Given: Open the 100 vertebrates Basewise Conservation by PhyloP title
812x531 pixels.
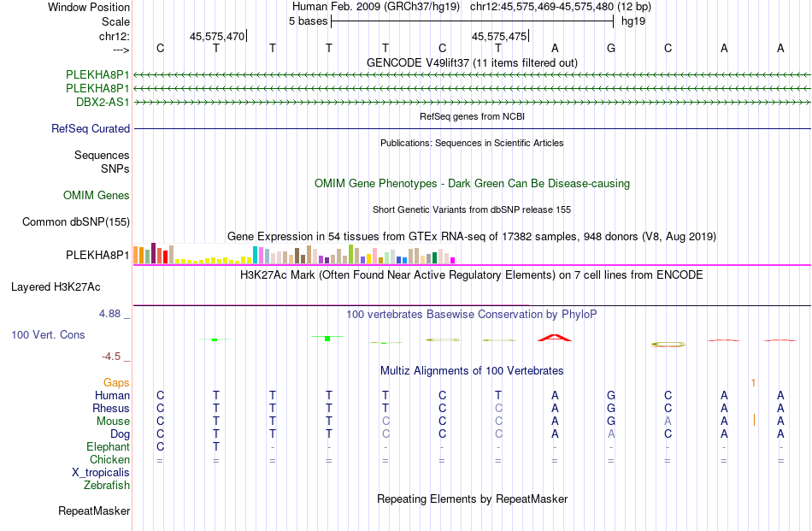Looking at the screenshot, I should [472, 315].
